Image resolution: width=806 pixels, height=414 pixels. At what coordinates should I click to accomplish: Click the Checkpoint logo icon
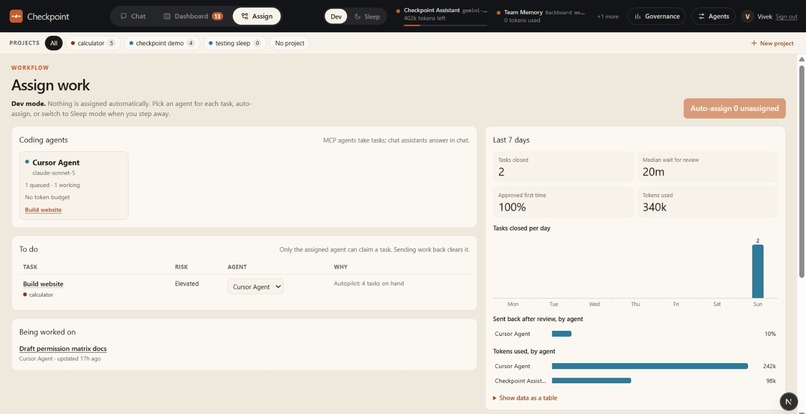pos(16,16)
